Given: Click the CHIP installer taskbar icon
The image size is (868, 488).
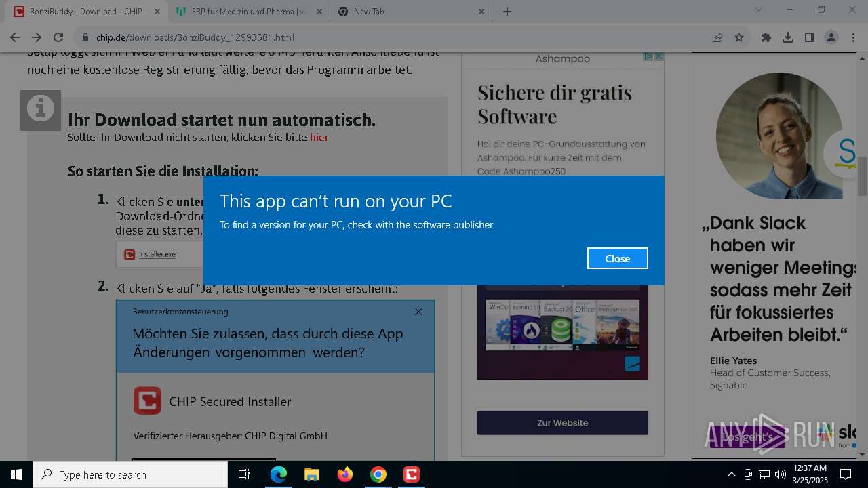Looking at the screenshot, I should pyautogui.click(x=411, y=474).
